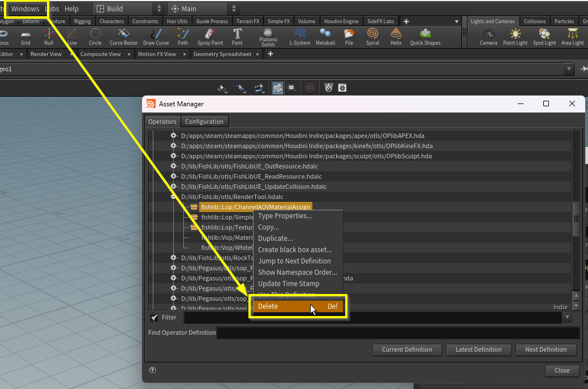Create a Spiral curve
The width and height of the screenshot is (588, 389).
pyautogui.click(x=373, y=37)
